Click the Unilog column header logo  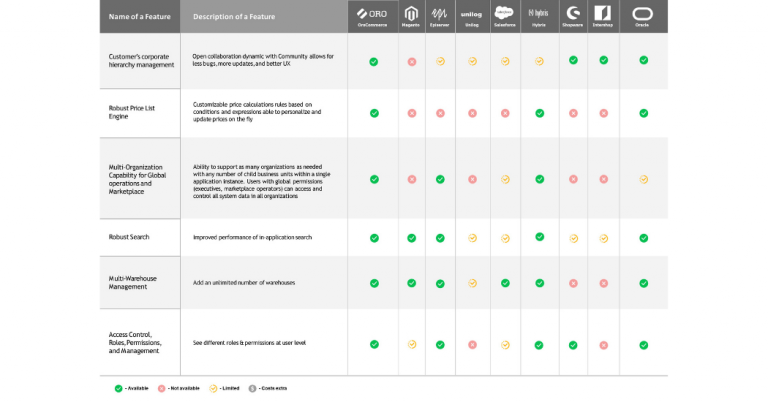click(471, 15)
